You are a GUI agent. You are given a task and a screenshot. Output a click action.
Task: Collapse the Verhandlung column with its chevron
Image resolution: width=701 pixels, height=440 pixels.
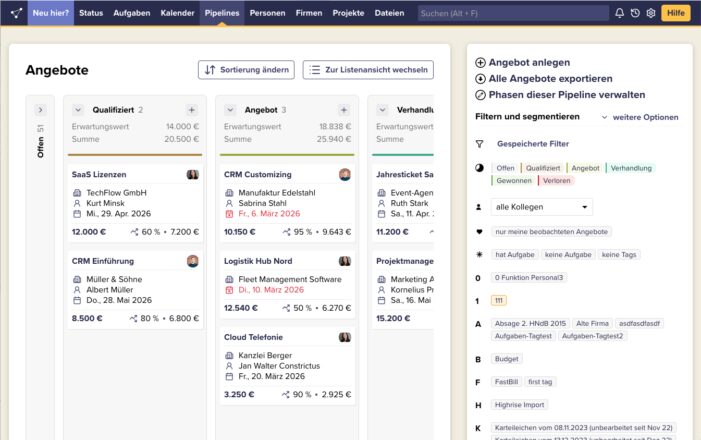point(382,110)
